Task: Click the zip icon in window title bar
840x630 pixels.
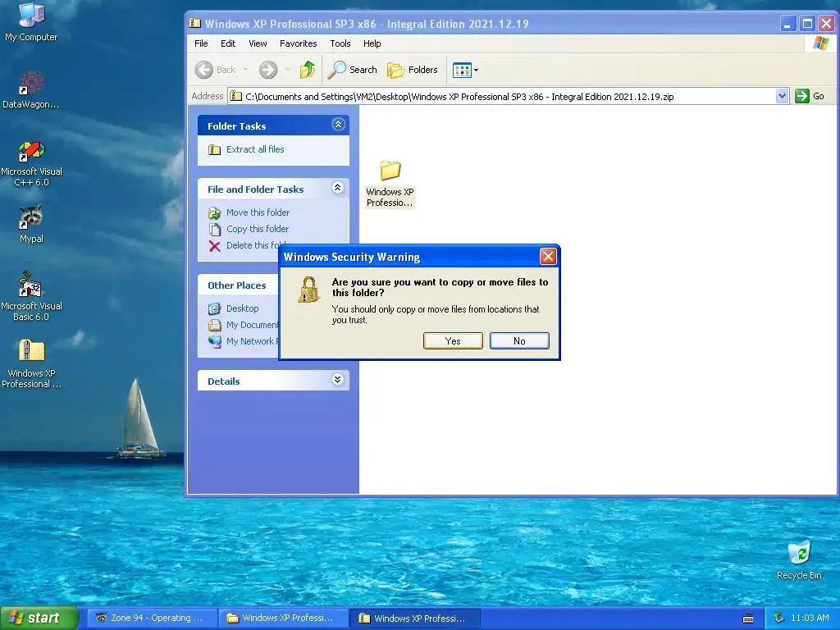Action: pyautogui.click(x=195, y=23)
